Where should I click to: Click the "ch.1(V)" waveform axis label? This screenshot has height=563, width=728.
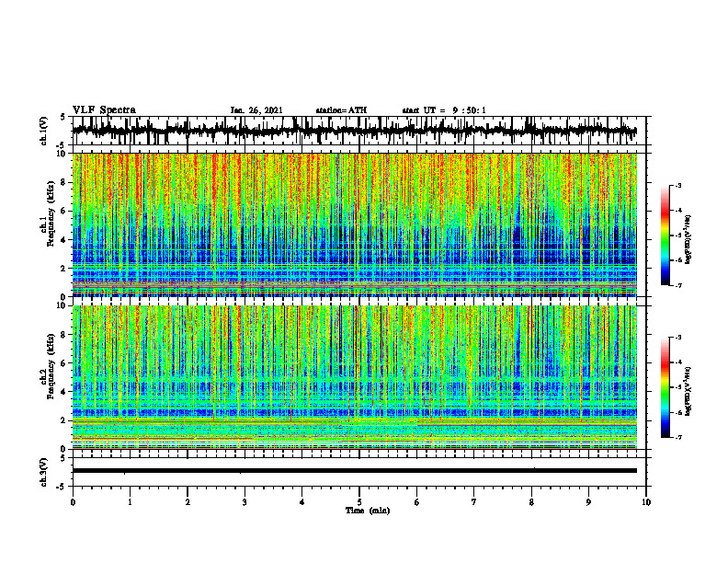point(43,131)
